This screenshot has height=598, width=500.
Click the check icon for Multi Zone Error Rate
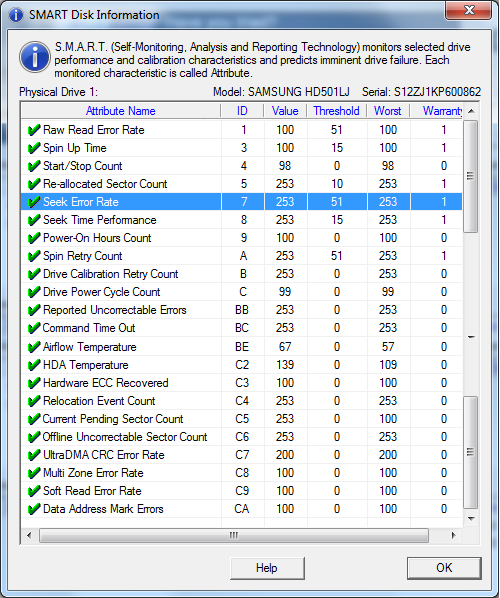34,473
